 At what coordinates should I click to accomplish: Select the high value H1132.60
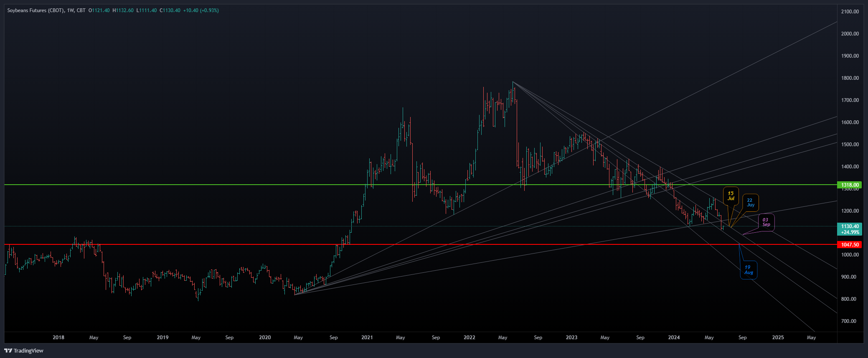[123, 10]
